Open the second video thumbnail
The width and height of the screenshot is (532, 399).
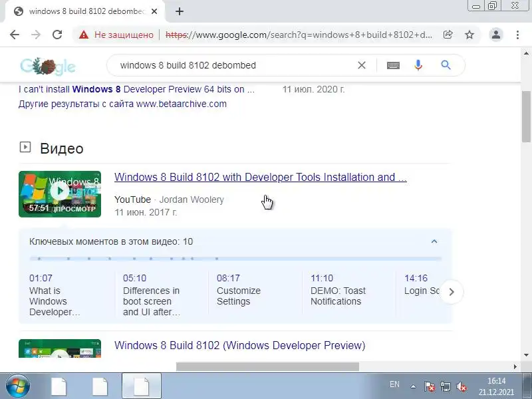(x=60, y=348)
